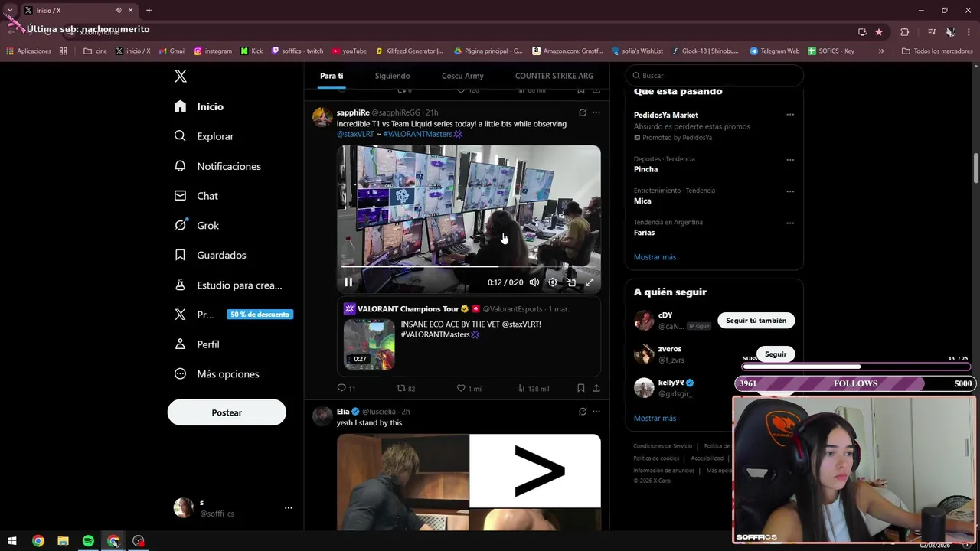This screenshot has width=980, height=551.
Task: Open a new browser tab
Action: tap(149, 10)
